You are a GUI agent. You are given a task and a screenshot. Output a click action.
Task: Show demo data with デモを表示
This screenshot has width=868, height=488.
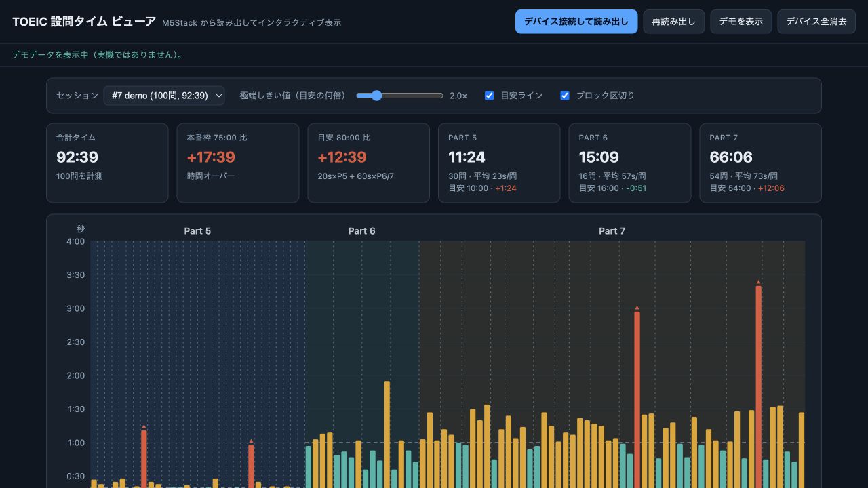tap(741, 22)
